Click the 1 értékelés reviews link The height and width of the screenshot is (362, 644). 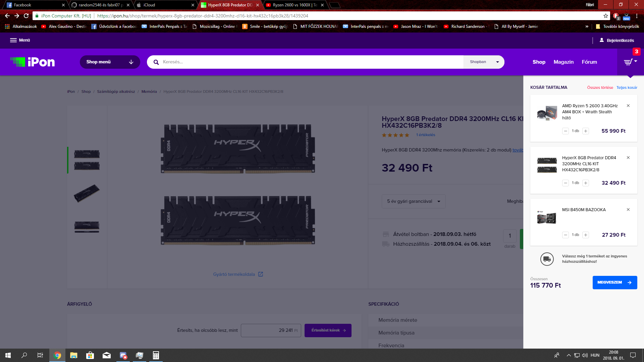tap(426, 135)
